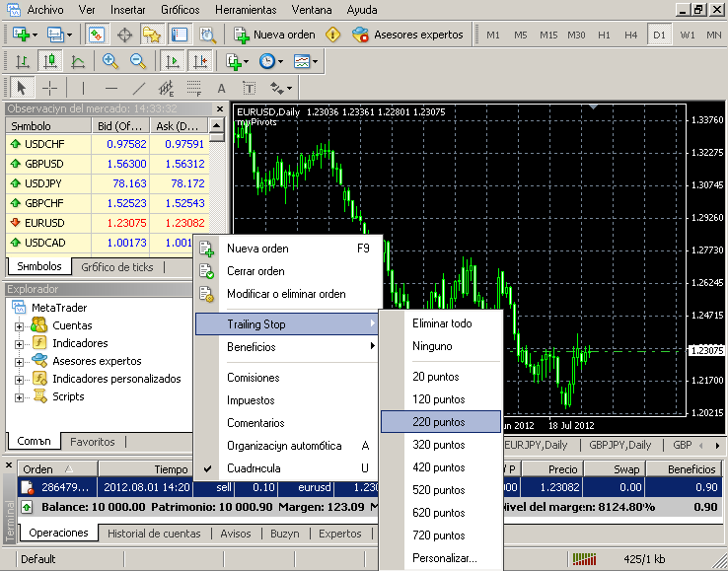Screen dimensions: 728x571
Task: Toggle the H4 timeframe button
Action: [x=631, y=35]
